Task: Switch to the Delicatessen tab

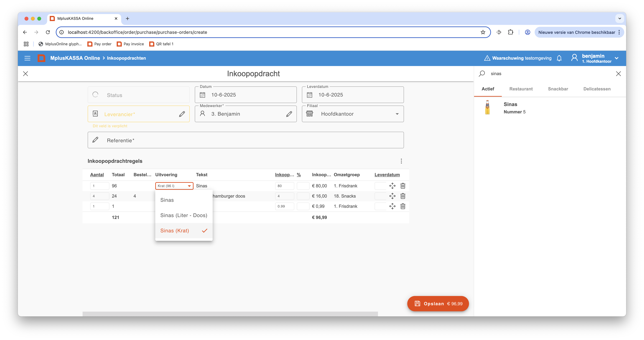Action: click(597, 89)
